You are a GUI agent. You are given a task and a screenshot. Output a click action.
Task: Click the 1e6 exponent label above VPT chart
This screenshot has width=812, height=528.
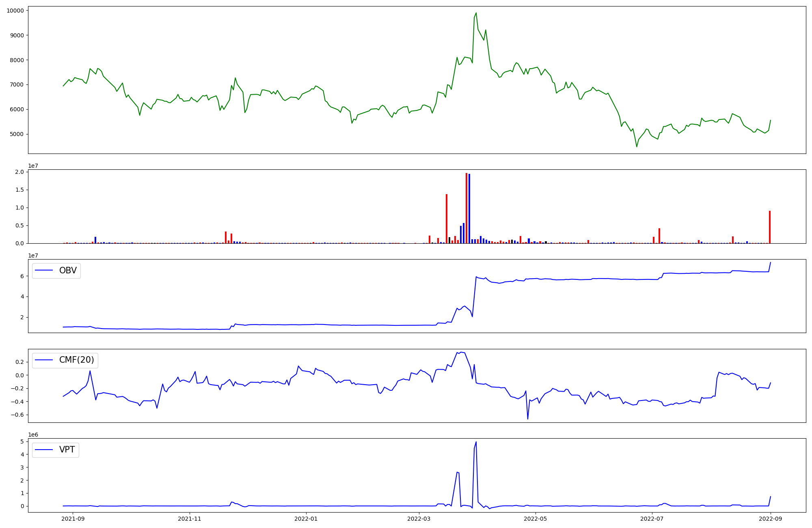pyautogui.click(x=33, y=435)
